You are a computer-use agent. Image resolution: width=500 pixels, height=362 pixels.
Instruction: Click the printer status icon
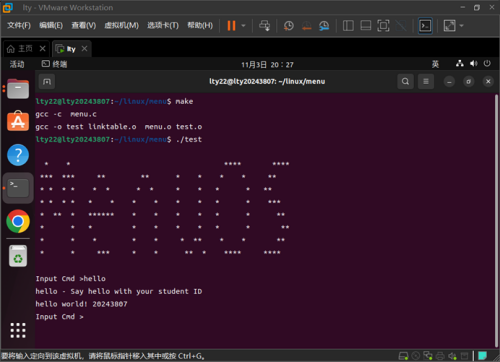440,356
